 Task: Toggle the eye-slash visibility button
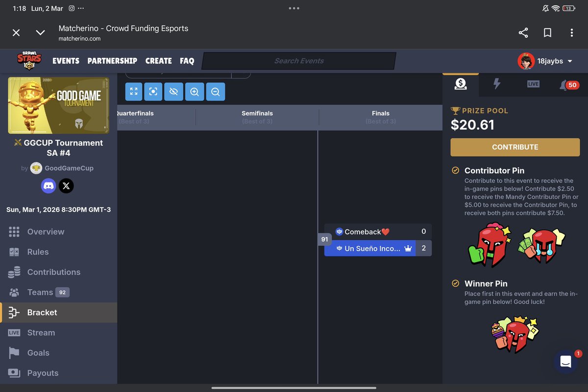pos(173,92)
